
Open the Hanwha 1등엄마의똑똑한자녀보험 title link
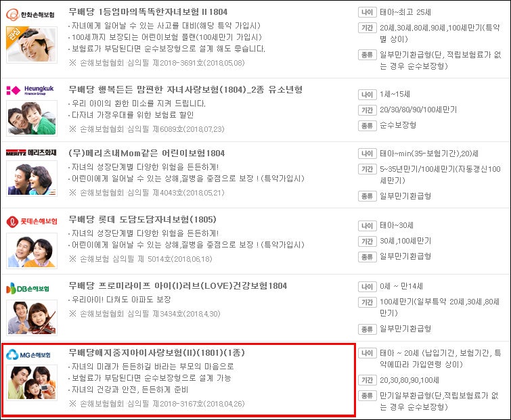tap(148, 11)
